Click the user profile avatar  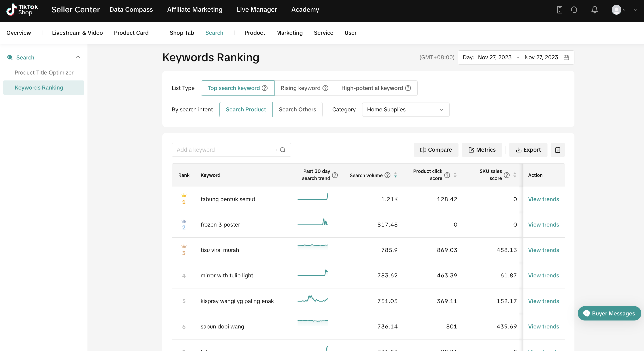tap(616, 10)
